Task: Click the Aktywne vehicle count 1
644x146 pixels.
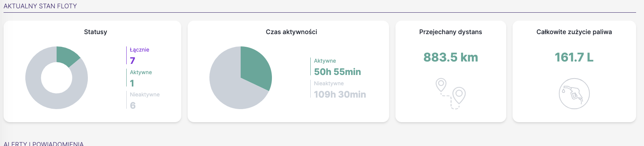Action: tap(132, 83)
